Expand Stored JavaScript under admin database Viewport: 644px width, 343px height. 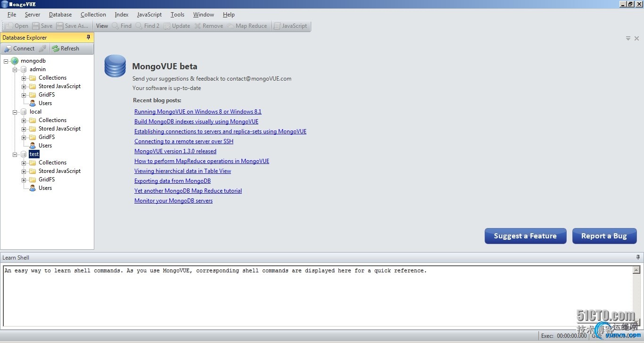(24, 86)
